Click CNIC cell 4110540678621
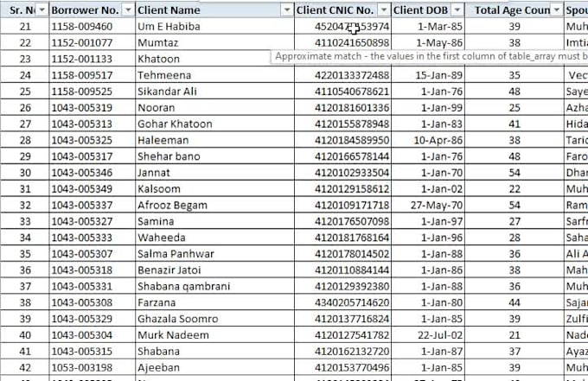Image resolution: width=588 pixels, height=381 pixels. 342,92
